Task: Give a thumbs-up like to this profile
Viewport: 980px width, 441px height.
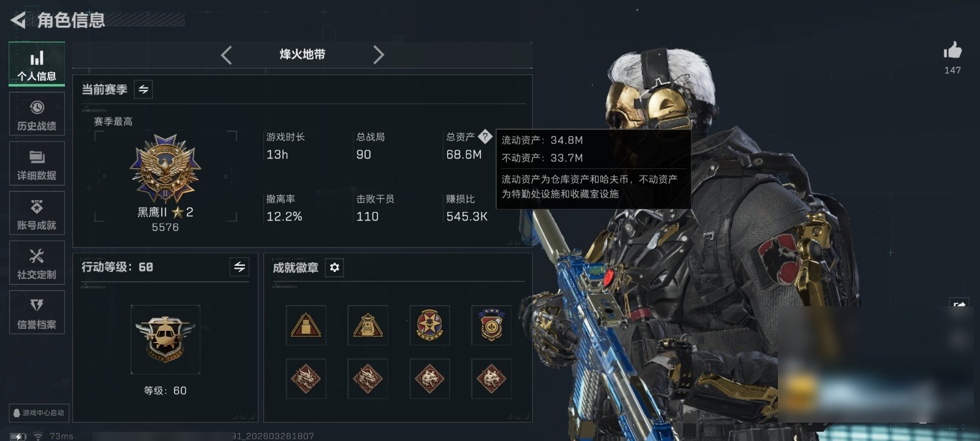Action: pos(952,50)
